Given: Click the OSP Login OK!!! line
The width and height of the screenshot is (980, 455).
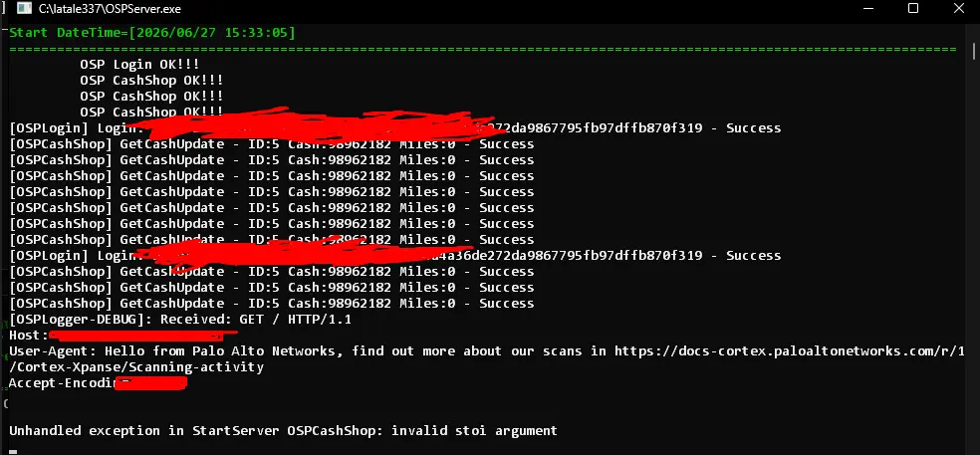Looking at the screenshot, I should click(139, 64).
